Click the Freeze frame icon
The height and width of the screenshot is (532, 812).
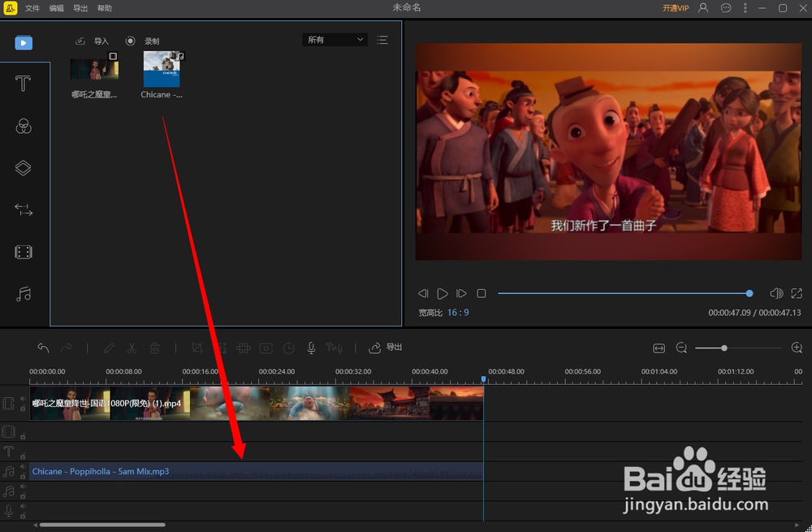pyautogui.click(x=266, y=348)
